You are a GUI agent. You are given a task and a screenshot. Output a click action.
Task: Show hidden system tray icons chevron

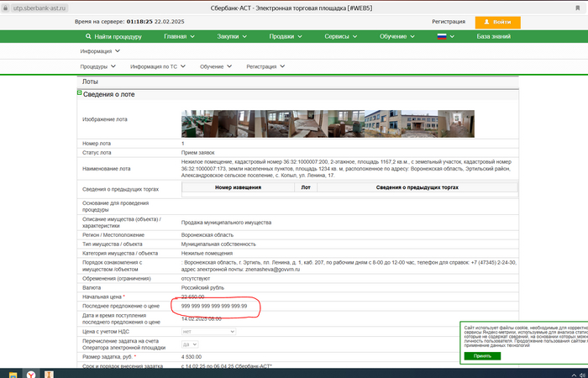[574, 375]
